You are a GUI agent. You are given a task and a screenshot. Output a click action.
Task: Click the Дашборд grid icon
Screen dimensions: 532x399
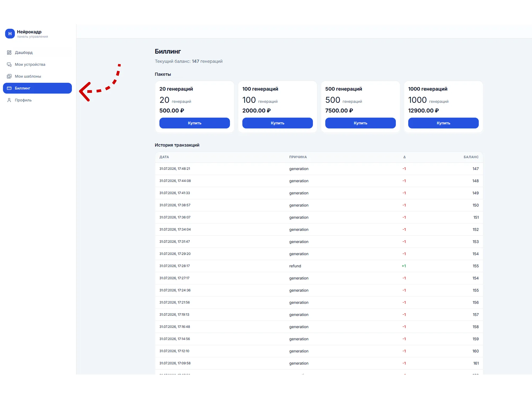pos(9,53)
